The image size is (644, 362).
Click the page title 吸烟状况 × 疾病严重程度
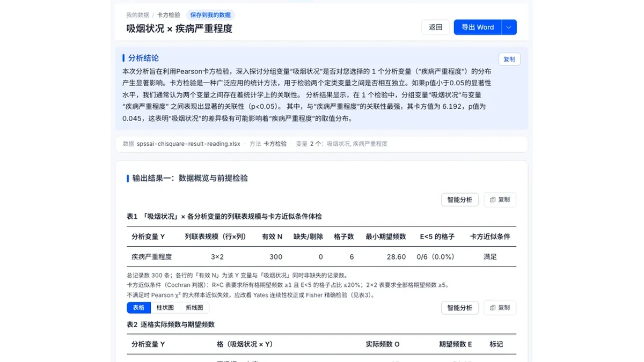[179, 29]
